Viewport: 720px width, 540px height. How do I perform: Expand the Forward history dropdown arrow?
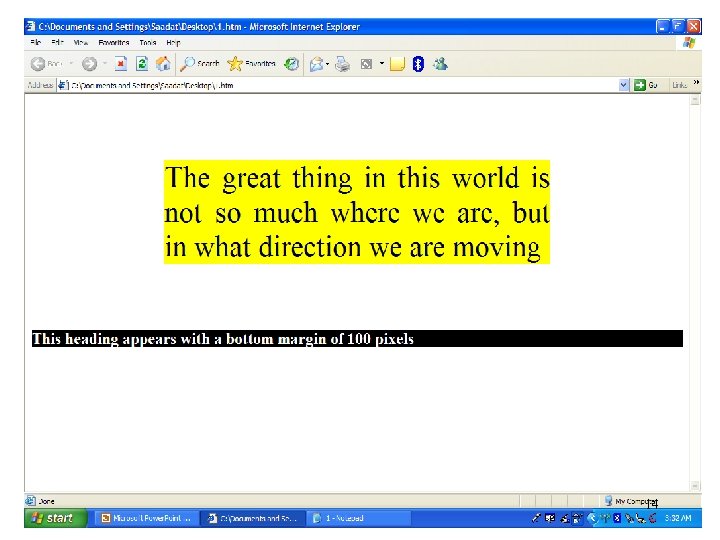coord(105,63)
